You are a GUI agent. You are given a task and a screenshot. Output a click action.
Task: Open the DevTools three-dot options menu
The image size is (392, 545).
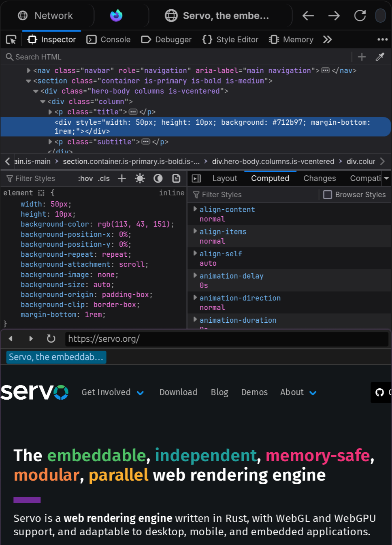[x=382, y=40]
